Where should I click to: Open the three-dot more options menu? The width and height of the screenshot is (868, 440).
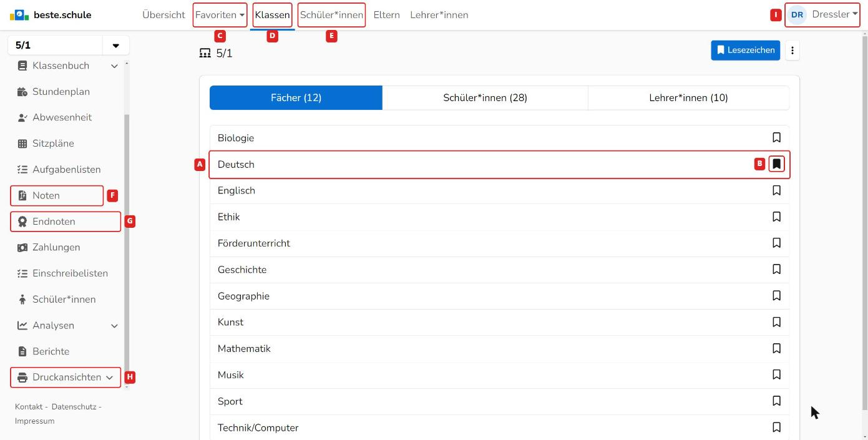792,51
